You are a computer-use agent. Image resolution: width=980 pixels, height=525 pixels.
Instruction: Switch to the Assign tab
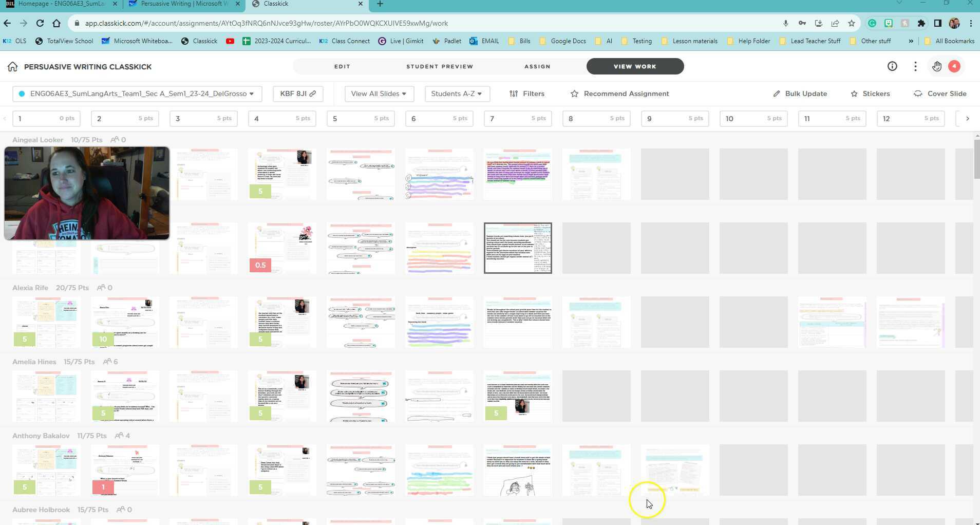point(537,66)
